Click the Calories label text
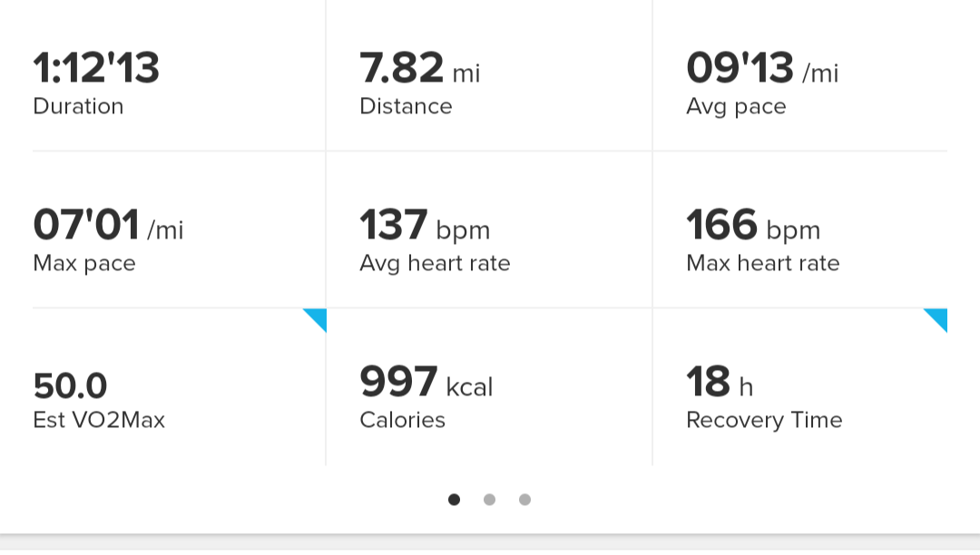 [x=403, y=420]
